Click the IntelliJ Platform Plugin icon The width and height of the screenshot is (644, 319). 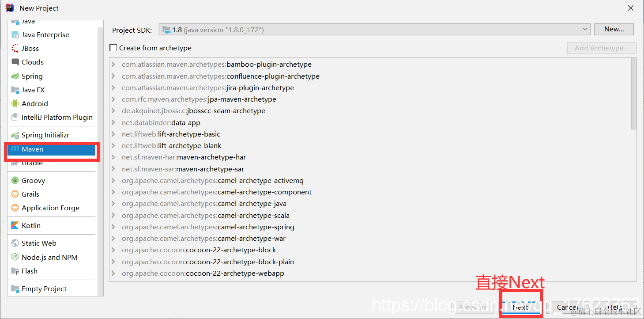pyautogui.click(x=15, y=118)
